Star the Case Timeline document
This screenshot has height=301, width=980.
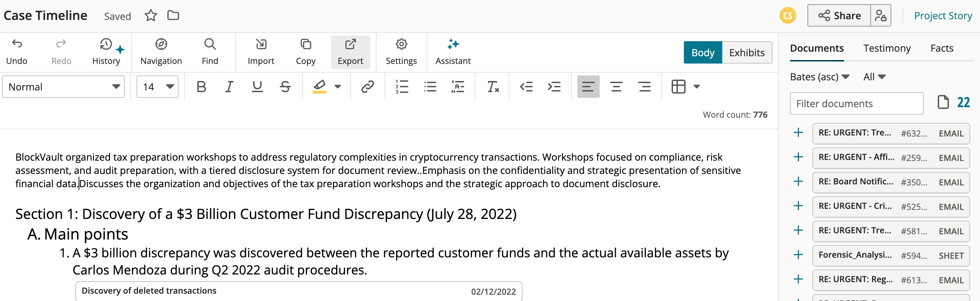pyautogui.click(x=151, y=16)
